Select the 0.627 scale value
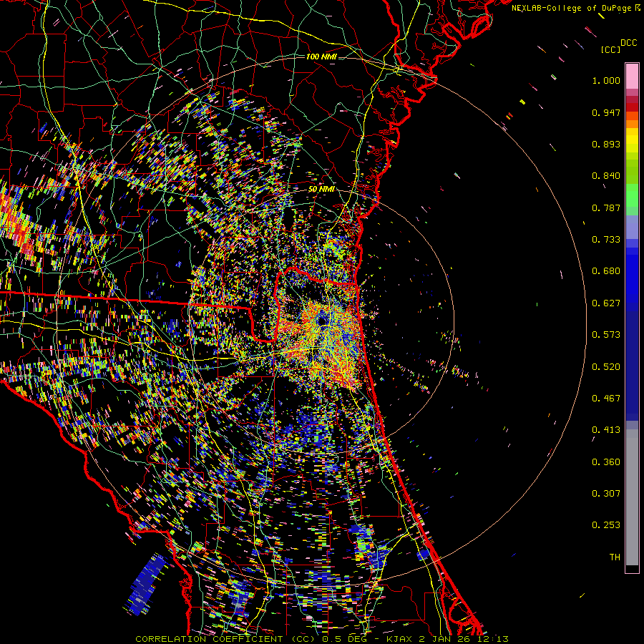The width and height of the screenshot is (644, 644). coord(606,303)
